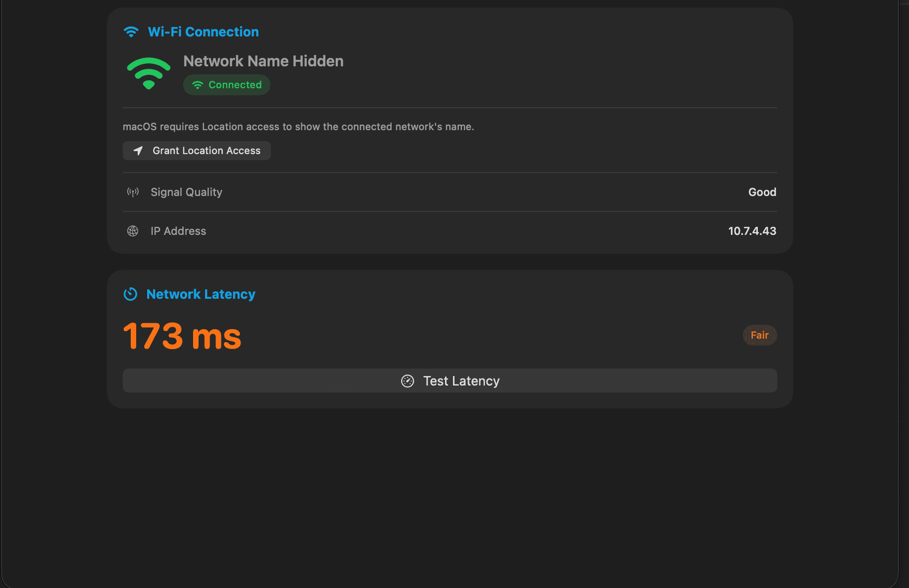Run the Test Latency button

pyautogui.click(x=450, y=381)
